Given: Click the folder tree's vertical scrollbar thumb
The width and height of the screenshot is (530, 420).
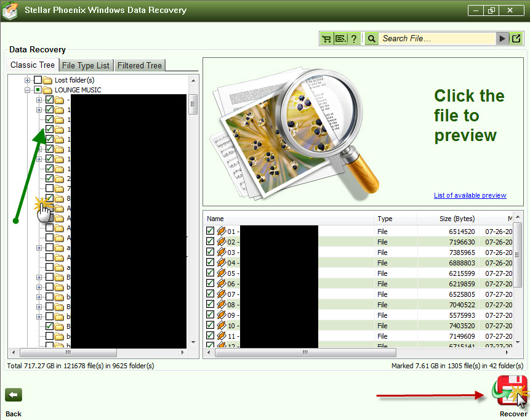Looking at the screenshot, I should [x=193, y=105].
